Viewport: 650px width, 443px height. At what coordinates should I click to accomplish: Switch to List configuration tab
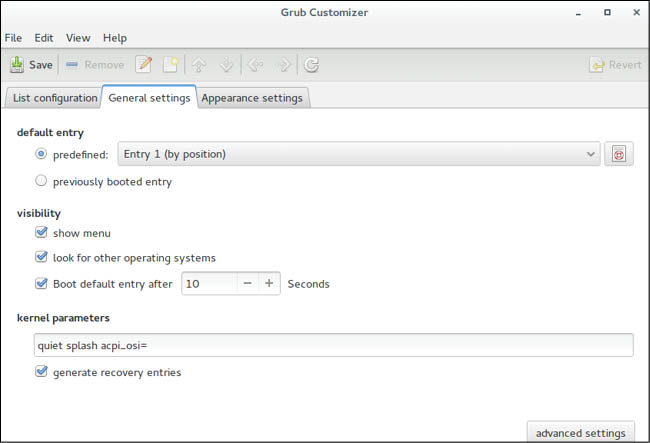[54, 98]
